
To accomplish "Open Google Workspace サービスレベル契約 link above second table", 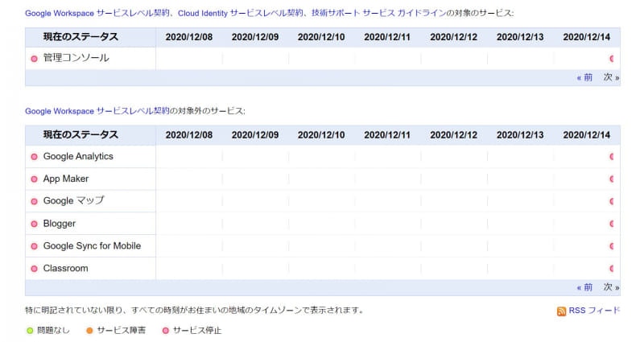I will pos(97,111).
